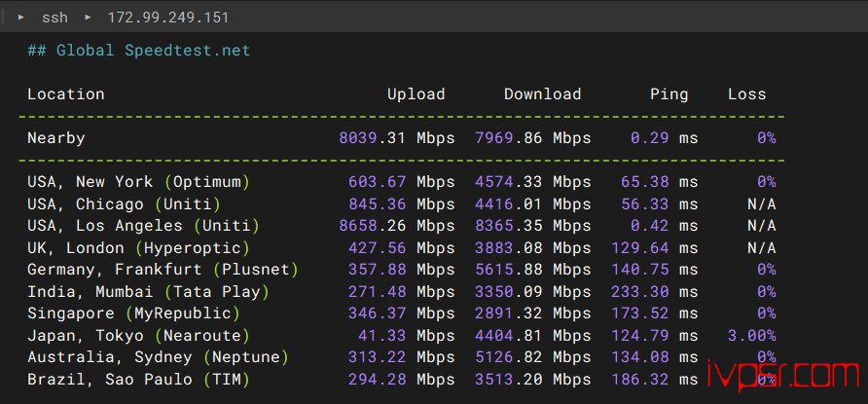Viewport: 868px width, 404px height.
Task: Click Los Angeles download 8365.35 Mbps
Action: [533, 227]
